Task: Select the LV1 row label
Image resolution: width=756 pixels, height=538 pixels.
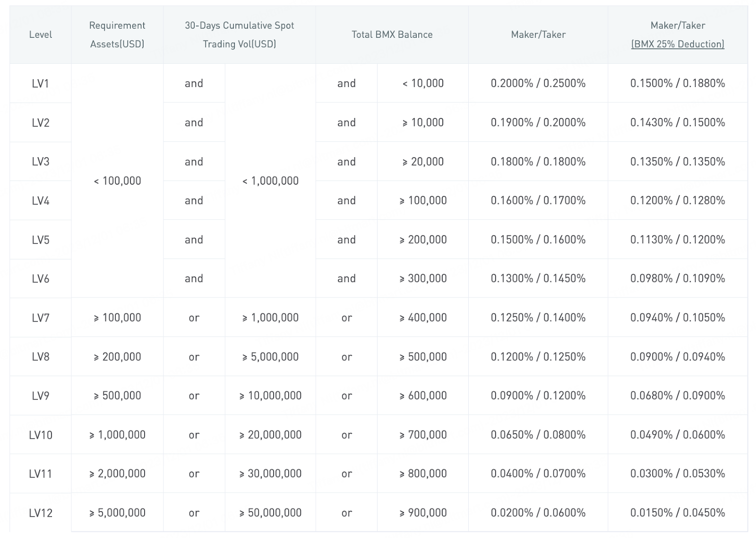Action: pos(41,83)
